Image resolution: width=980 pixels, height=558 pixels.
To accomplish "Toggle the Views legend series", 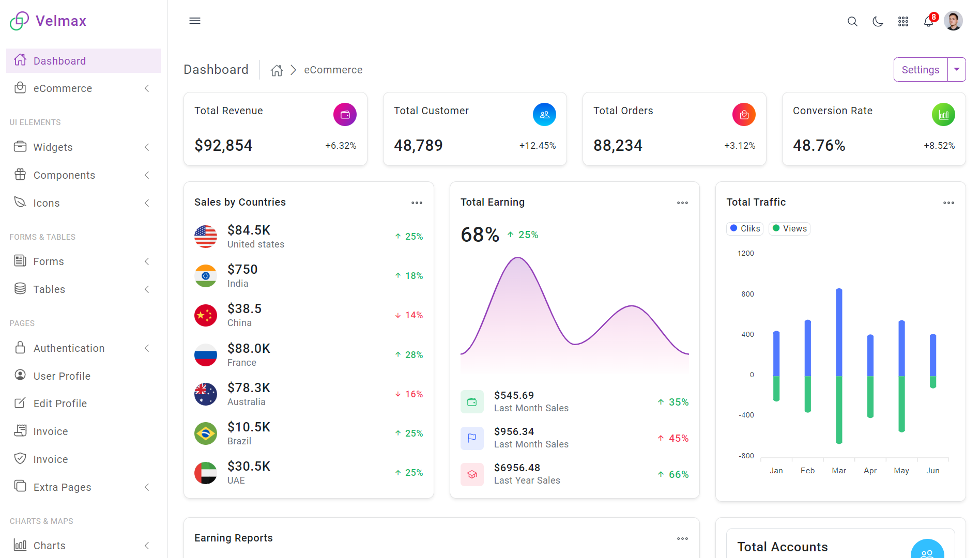I will pos(789,228).
